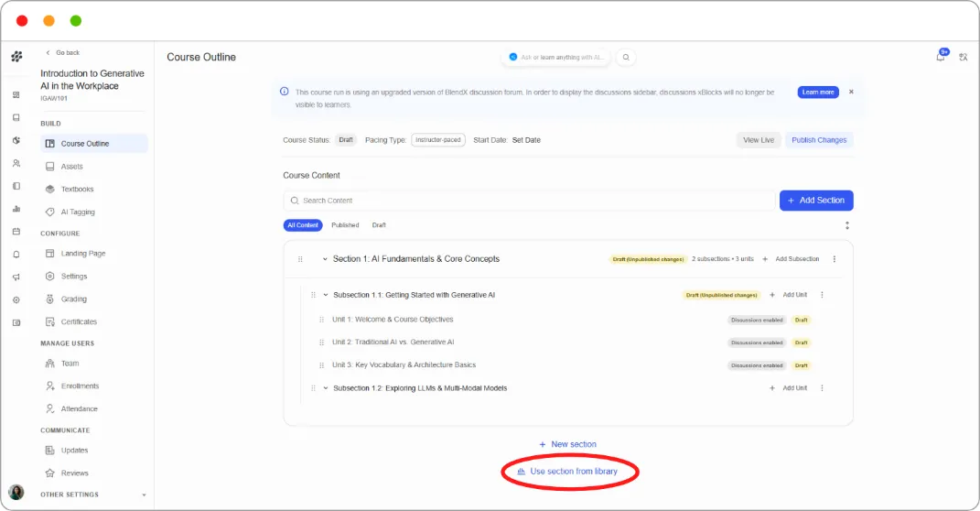
Task: Click drag handle for Unit 1
Action: (x=322, y=320)
